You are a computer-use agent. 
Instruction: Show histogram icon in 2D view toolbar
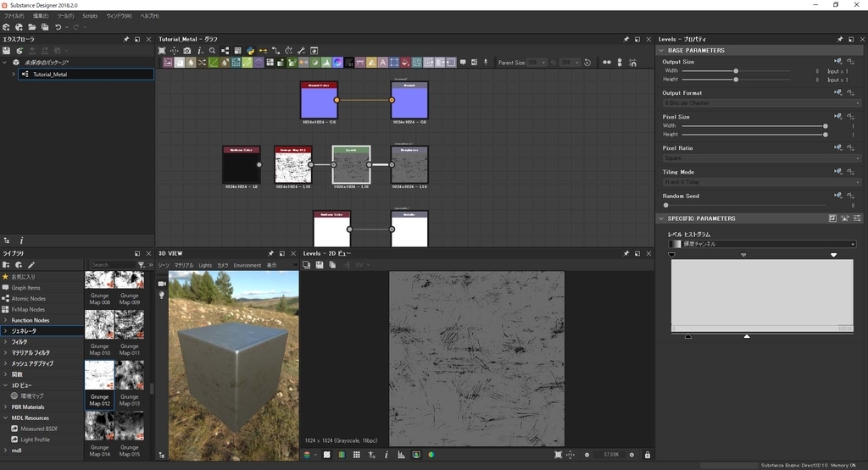click(401, 455)
